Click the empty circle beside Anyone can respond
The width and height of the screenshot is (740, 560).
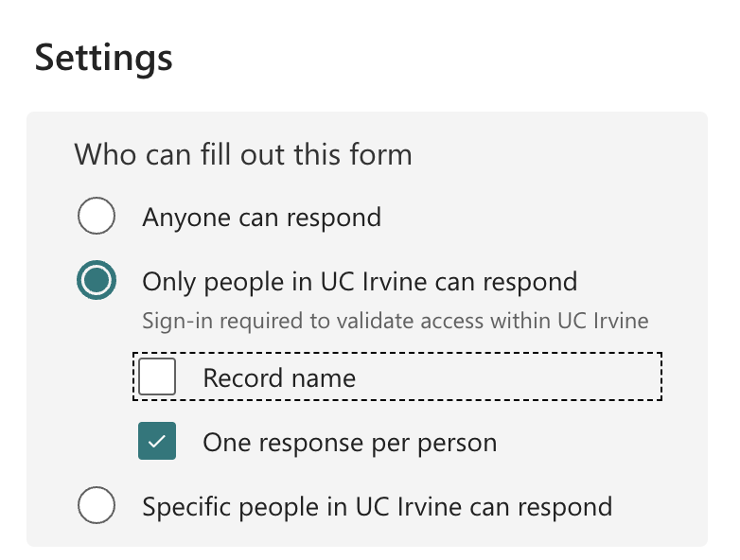(96, 217)
